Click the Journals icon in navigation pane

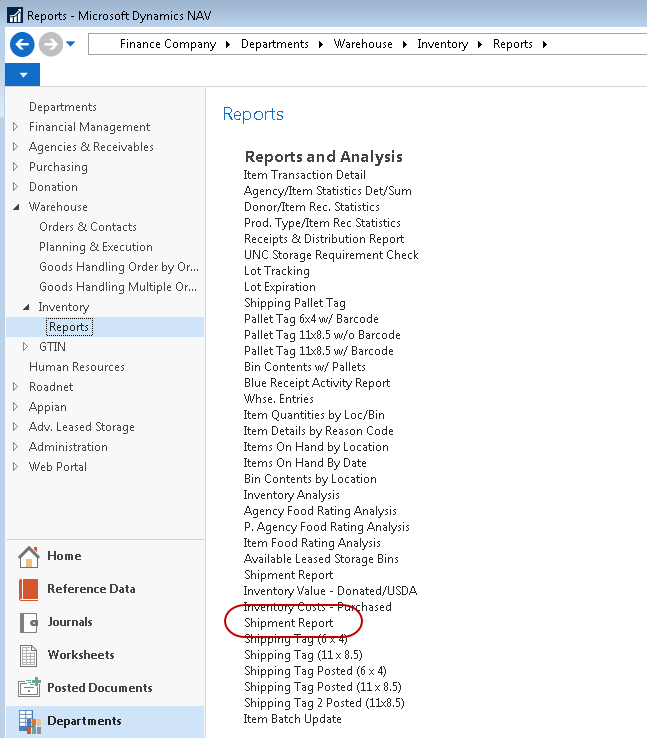[29, 623]
